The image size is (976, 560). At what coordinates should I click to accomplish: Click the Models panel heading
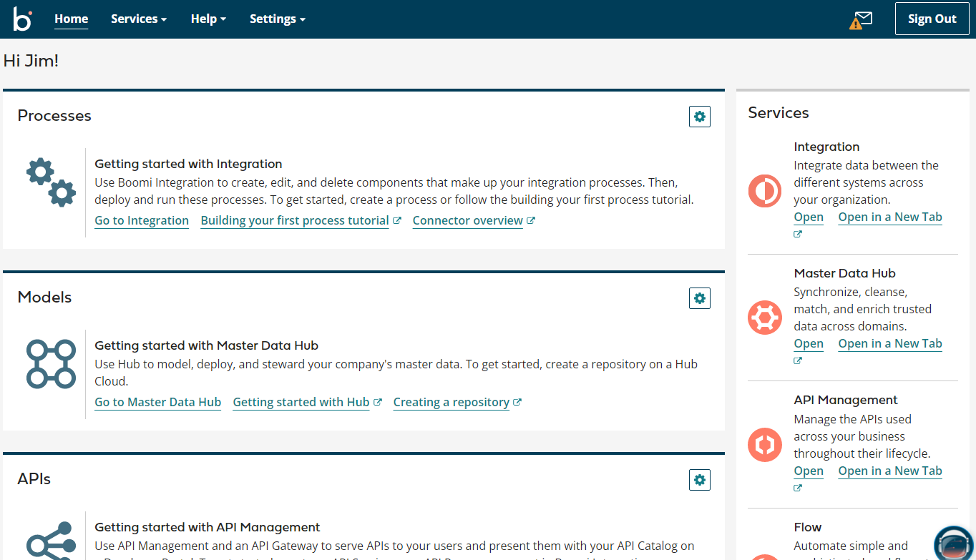(44, 298)
